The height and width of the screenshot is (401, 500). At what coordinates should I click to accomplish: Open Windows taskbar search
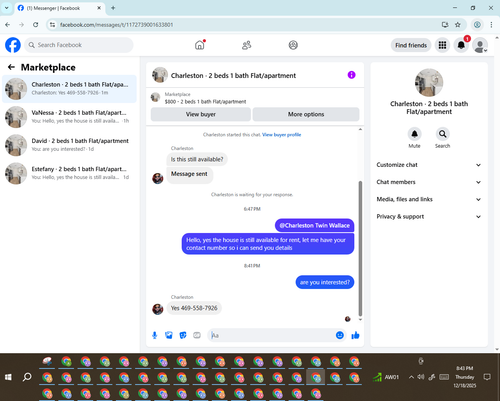point(27,377)
